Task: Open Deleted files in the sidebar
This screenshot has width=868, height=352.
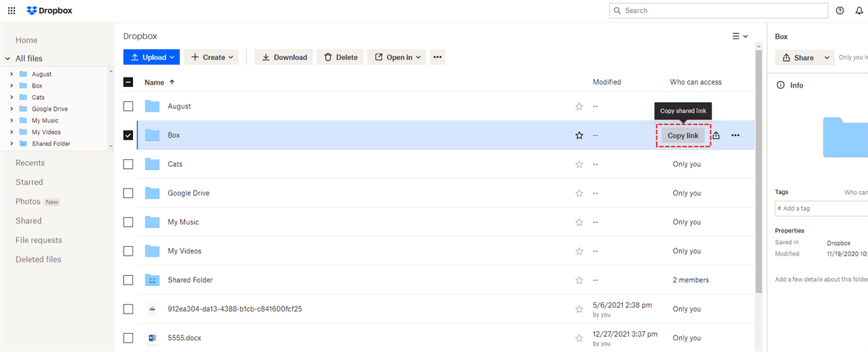Action: 38,259
